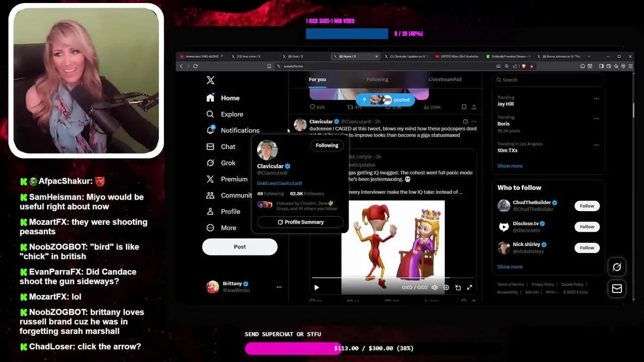644x362 pixels.
Task: Click Brave shields icon in address bar
Action: tap(524, 66)
